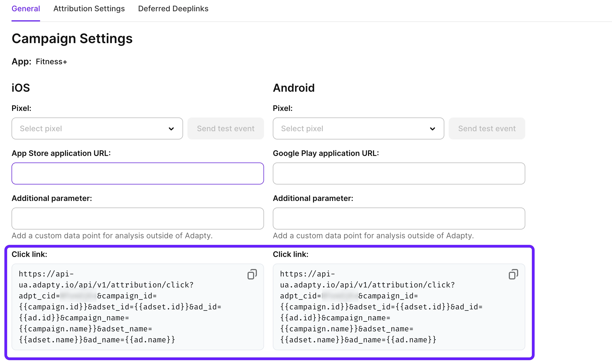Go to the Deferred Deeplinks tab
Viewport: 612px width, 364px height.
click(173, 9)
